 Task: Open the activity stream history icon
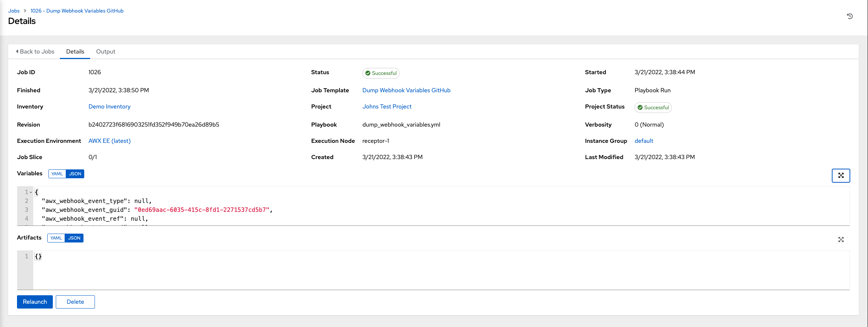point(850,16)
